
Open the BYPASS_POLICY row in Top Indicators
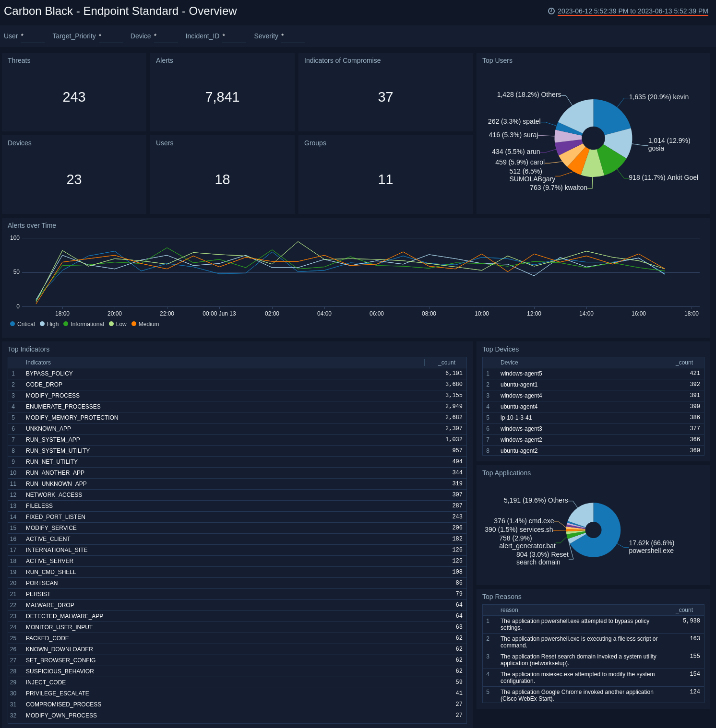click(x=49, y=373)
